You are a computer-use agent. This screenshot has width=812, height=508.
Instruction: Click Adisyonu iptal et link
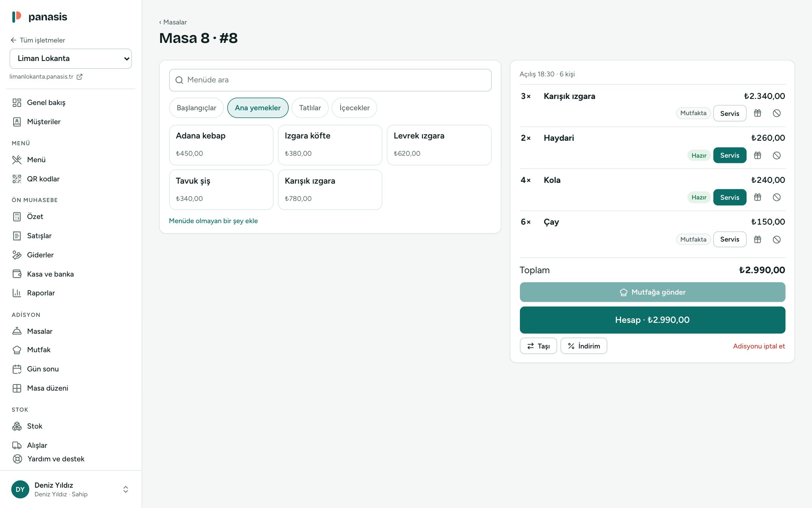759,346
